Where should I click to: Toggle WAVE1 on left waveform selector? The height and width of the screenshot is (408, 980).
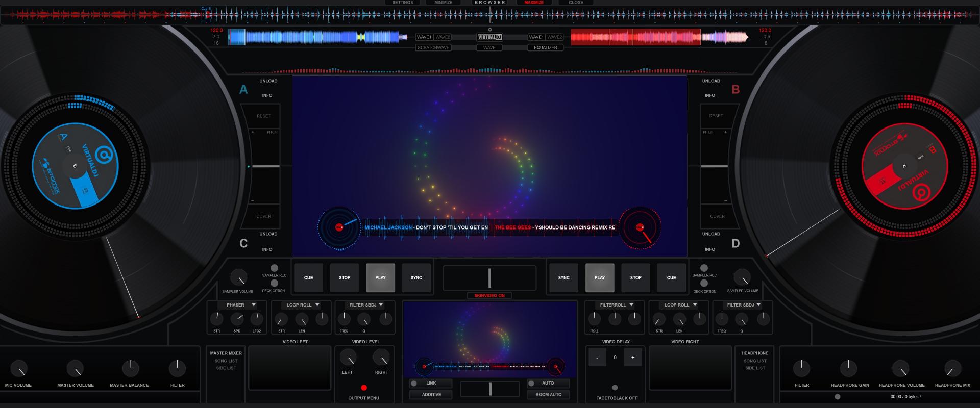[x=424, y=37]
